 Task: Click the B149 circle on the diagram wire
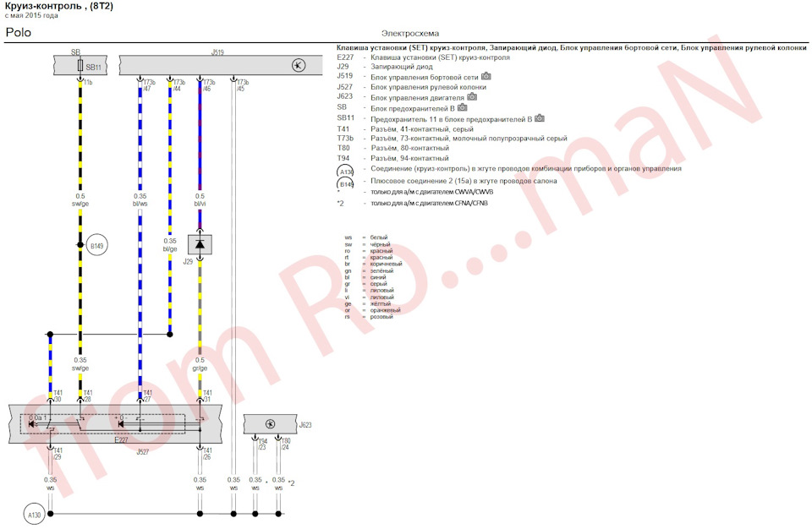coord(97,245)
